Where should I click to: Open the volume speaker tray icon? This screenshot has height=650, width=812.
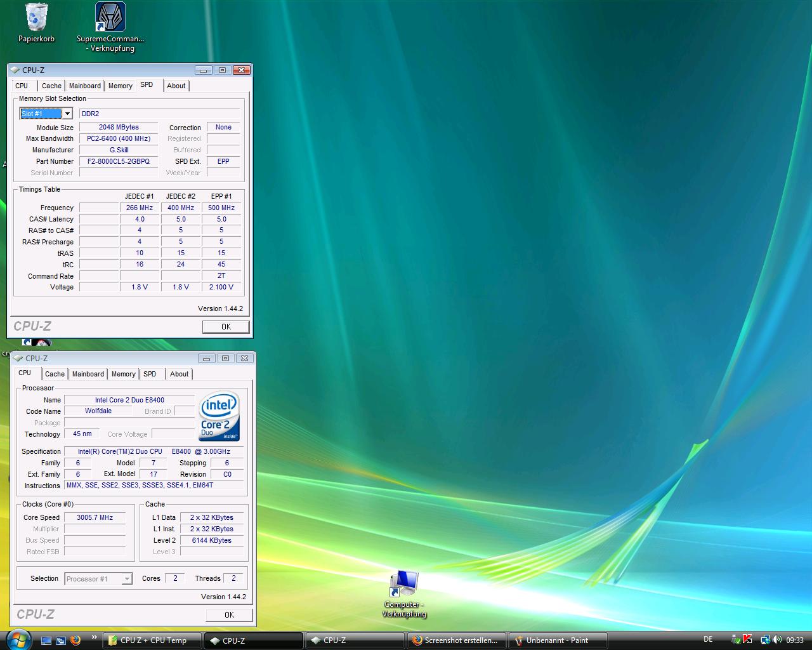tap(777, 640)
